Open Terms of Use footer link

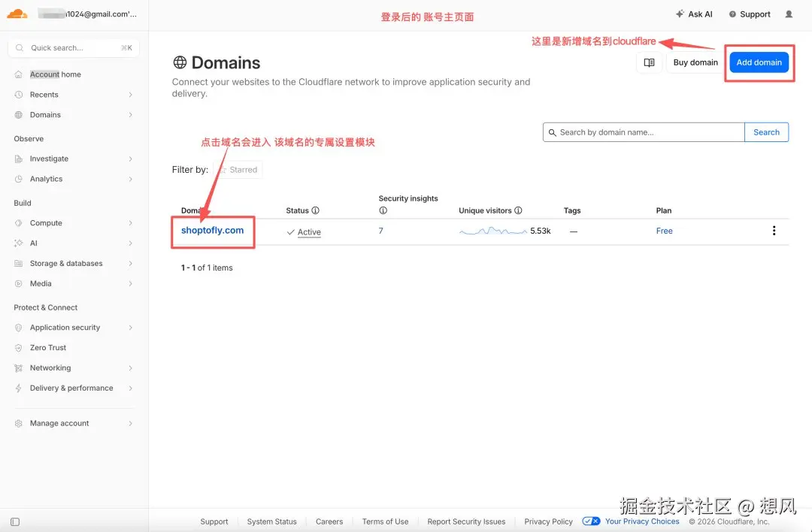385,521
